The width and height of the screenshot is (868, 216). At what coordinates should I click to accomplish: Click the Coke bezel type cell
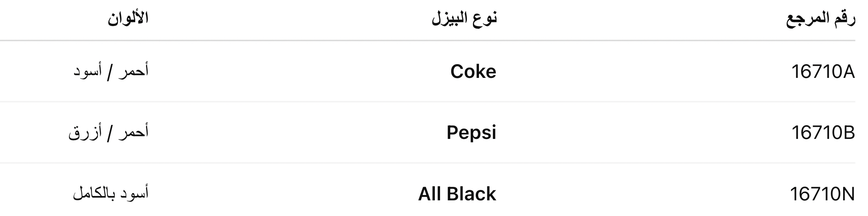point(473,72)
